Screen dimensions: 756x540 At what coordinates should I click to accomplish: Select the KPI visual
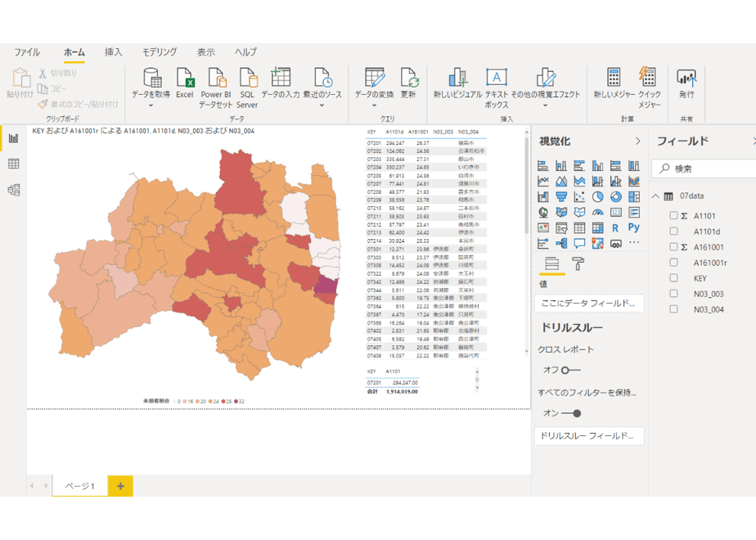coord(543,227)
